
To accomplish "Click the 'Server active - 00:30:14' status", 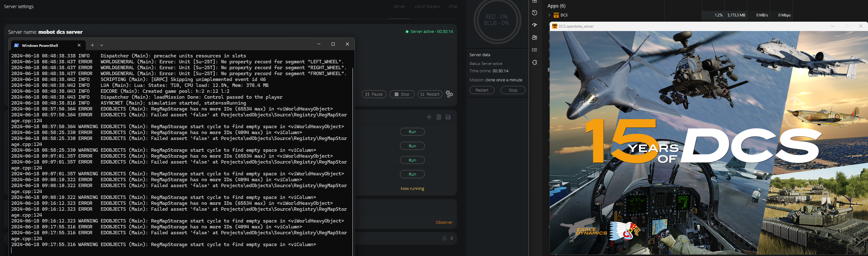I will tap(429, 32).
